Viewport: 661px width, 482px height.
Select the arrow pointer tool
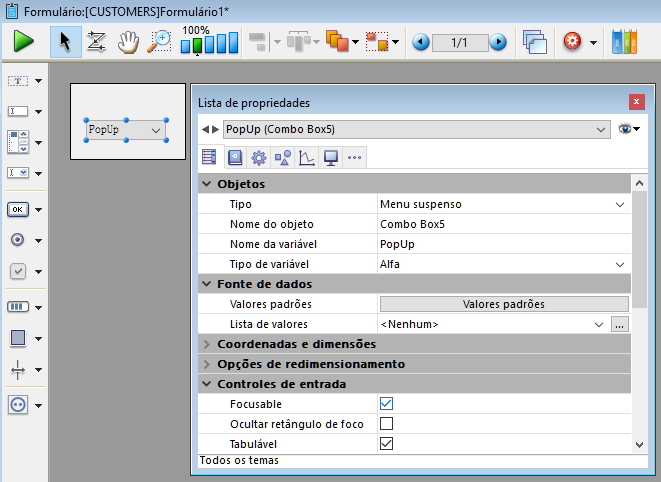[66, 42]
